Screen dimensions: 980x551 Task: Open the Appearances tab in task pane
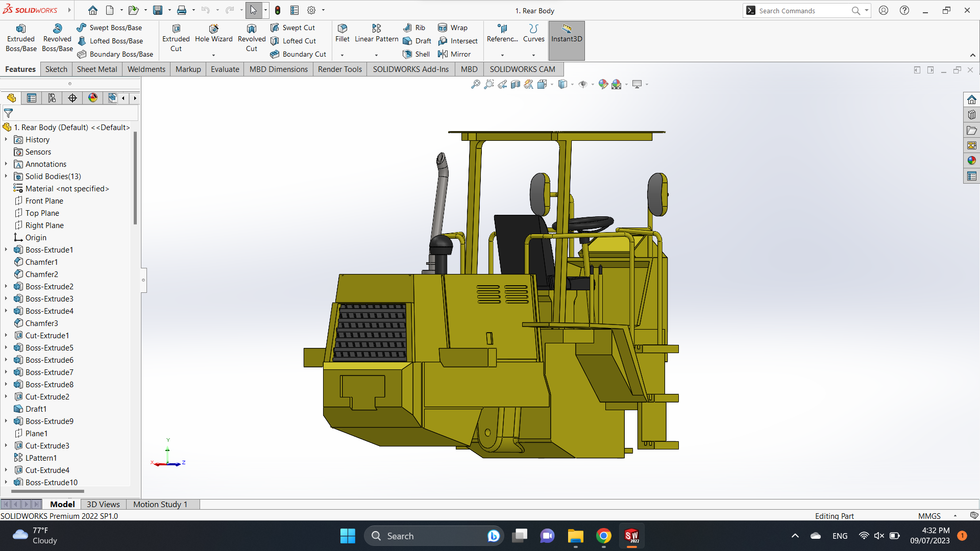click(x=971, y=161)
